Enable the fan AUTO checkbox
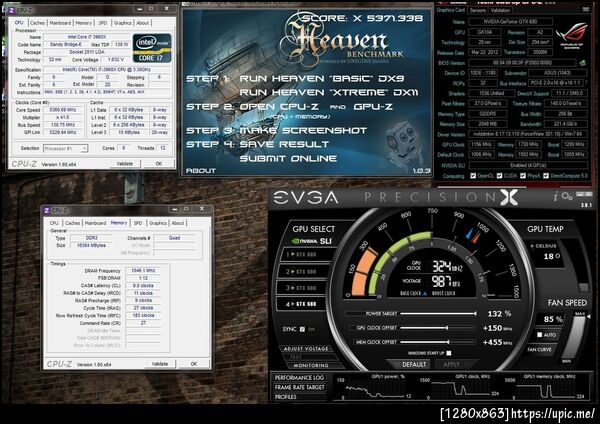 (540, 335)
